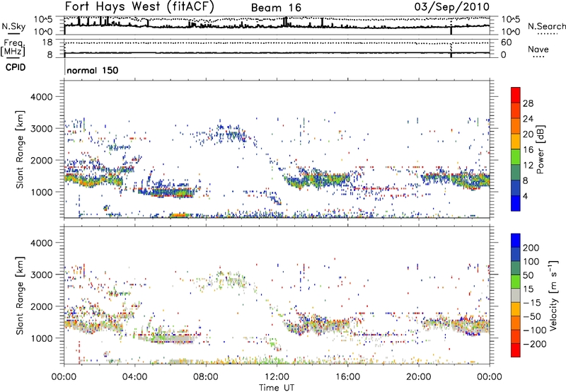Viewport: 566px width, 392px height.
Task: Click the '4000' tick on the power panel
Action: click(x=41, y=97)
